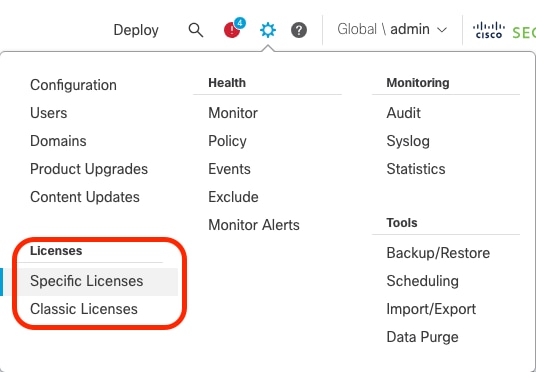Go to Product Upgrades

[x=89, y=169]
